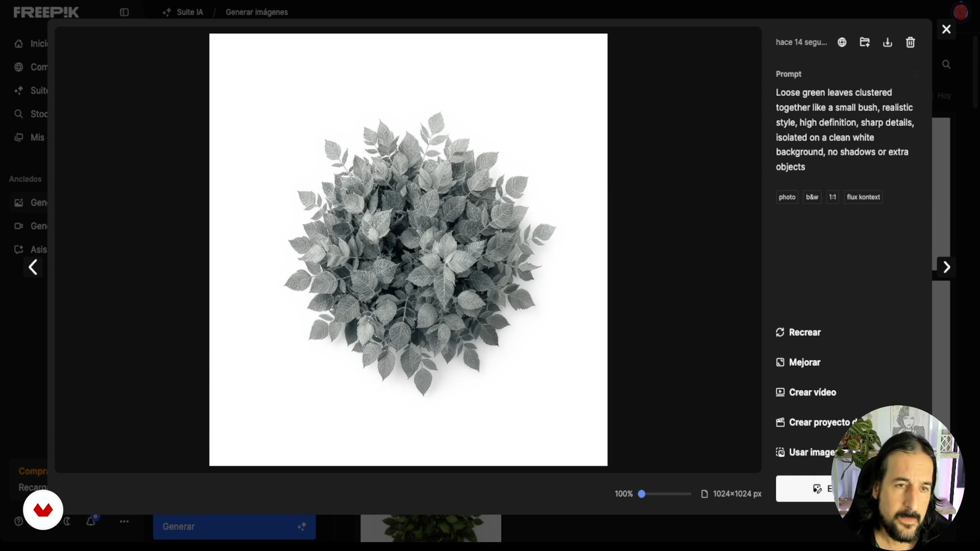Click the globe publish icon

[x=842, y=42]
